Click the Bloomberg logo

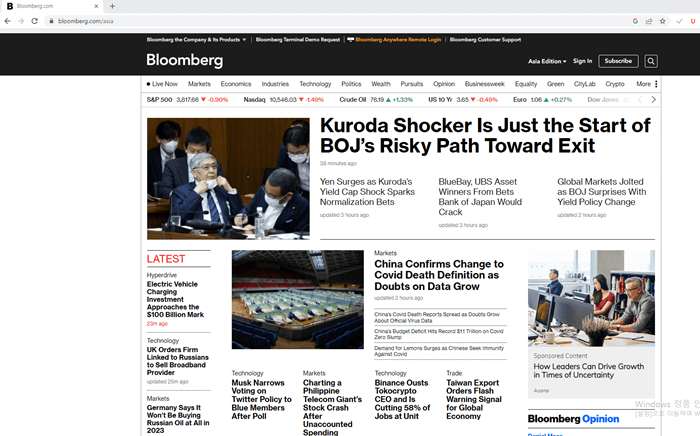pos(184,60)
